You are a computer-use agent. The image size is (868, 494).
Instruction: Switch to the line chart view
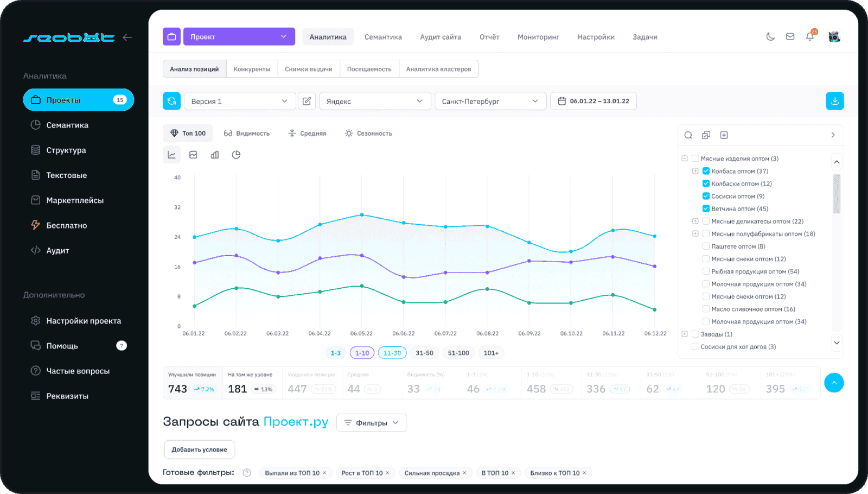(171, 155)
